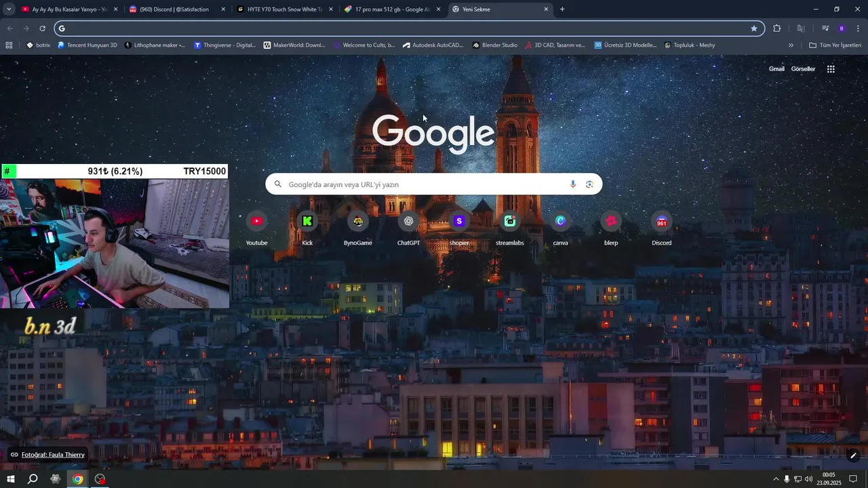Viewport: 868px width, 488px height.
Task: Switch to the 17 pro max 512 gb tab
Action: [x=393, y=9]
